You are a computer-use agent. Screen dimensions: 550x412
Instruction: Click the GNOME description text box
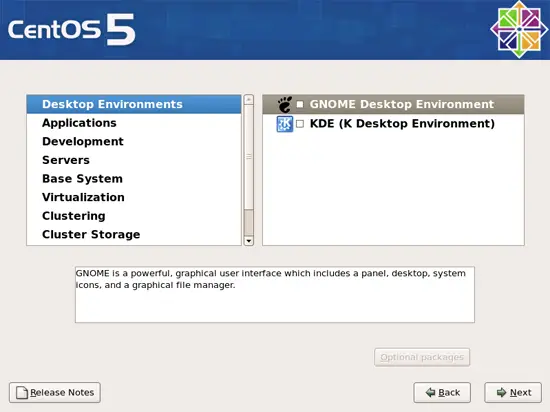pos(275,295)
